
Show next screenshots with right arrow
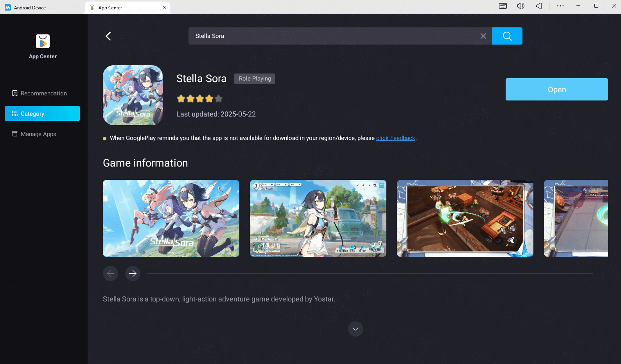coord(133,273)
